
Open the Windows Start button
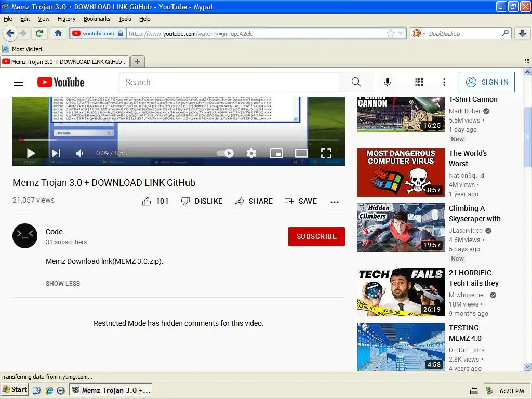(15, 390)
